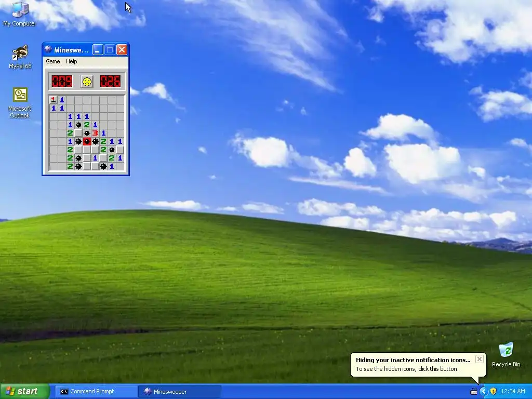Click the red exploded mine cell
Viewport: 532px width, 399px height.
(87, 141)
